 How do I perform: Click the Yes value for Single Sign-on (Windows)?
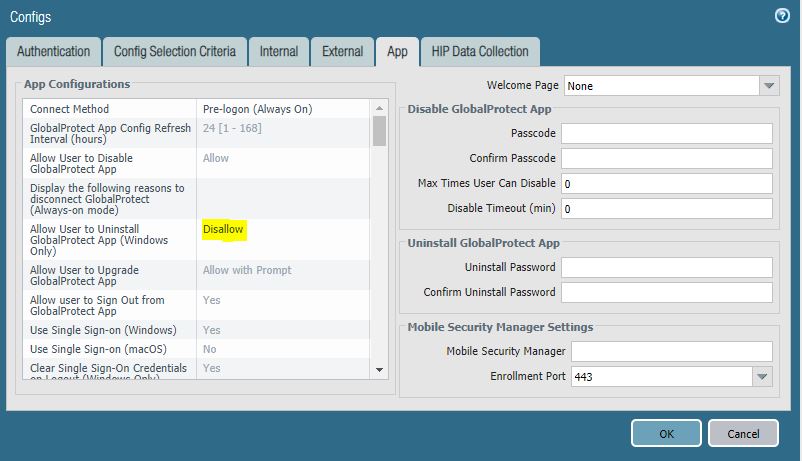pyautogui.click(x=211, y=331)
